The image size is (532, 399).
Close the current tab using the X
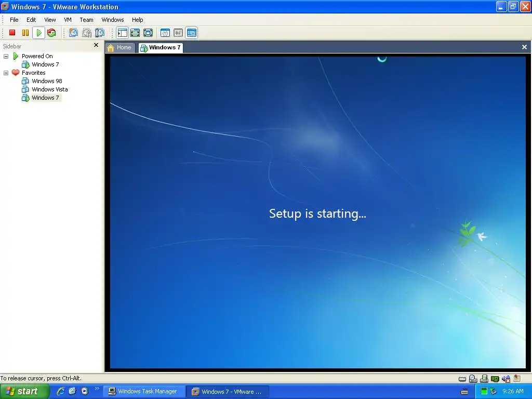(x=524, y=47)
